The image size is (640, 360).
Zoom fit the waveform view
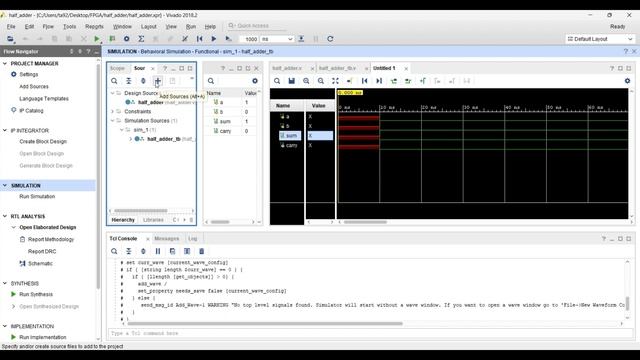click(x=335, y=81)
